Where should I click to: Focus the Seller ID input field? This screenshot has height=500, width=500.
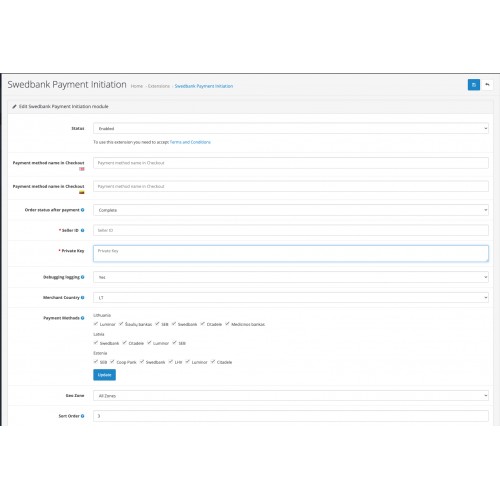[291, 230]
